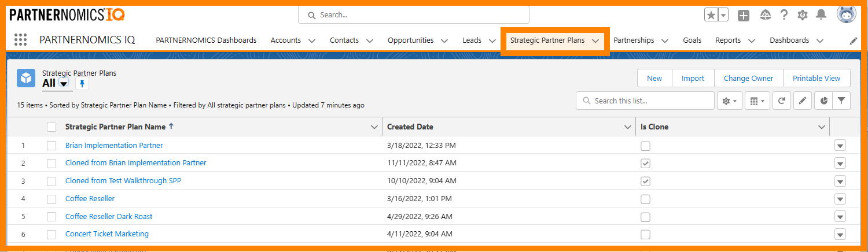Check the Coffee Reseller row selection checkbox

[52, 199]
